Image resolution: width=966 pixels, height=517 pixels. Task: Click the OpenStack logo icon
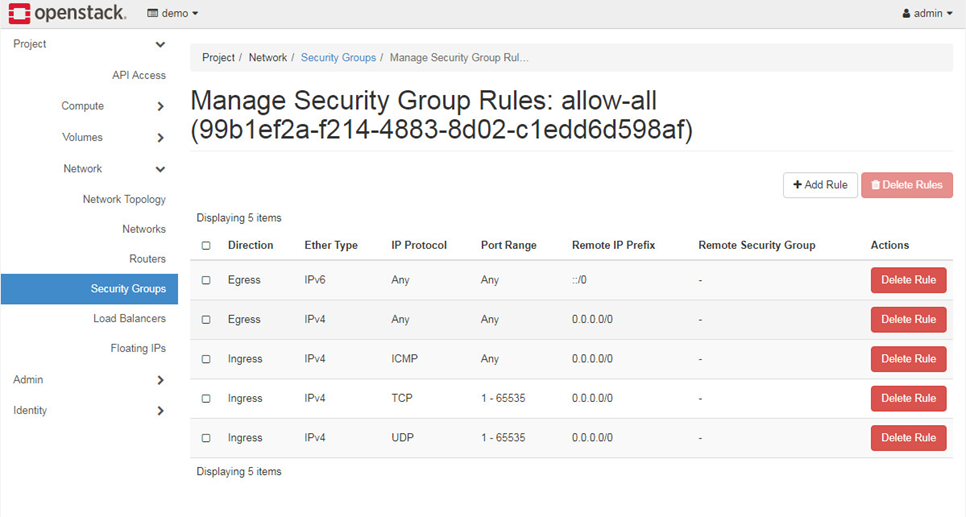click(18, 13)
